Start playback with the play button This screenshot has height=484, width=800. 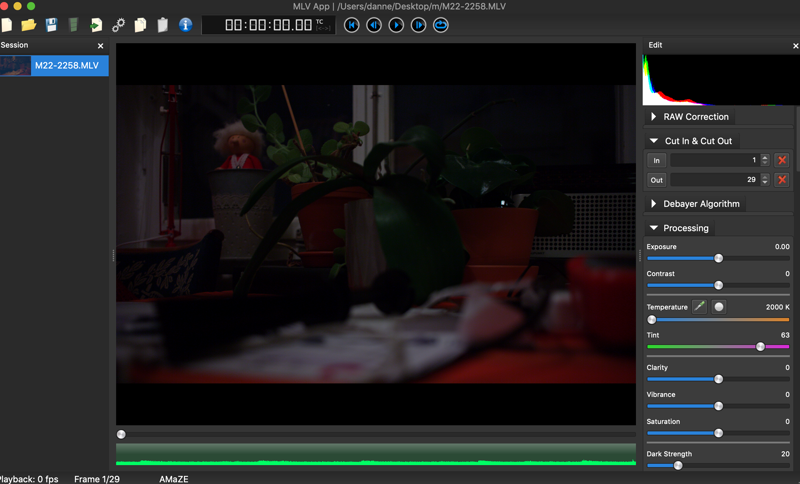coord(396,25)
